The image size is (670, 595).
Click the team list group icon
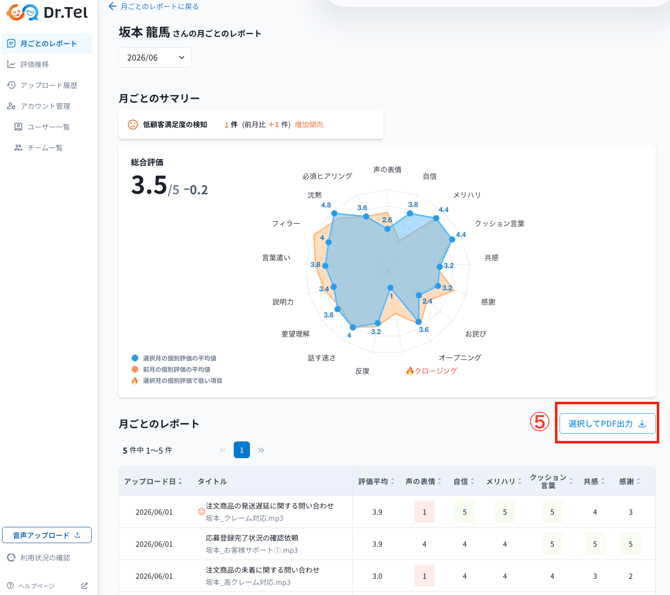[18, 147]
